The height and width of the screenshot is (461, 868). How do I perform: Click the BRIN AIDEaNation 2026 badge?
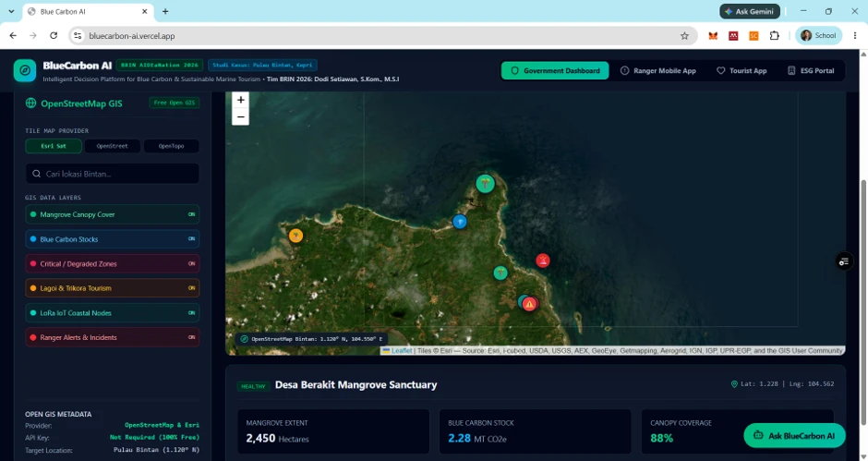(160, 65)
